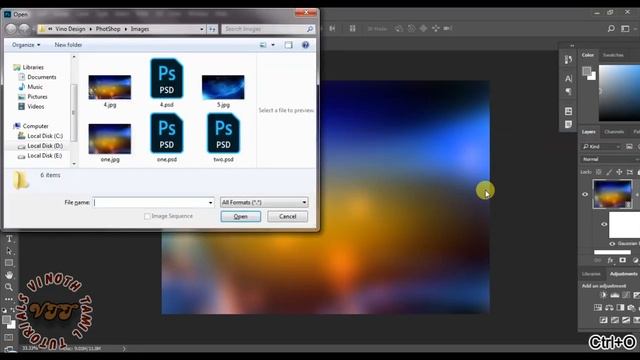Click PhotShop in the address path
Viewport: 640px width, 360px height.
click(x=108, y=29)
